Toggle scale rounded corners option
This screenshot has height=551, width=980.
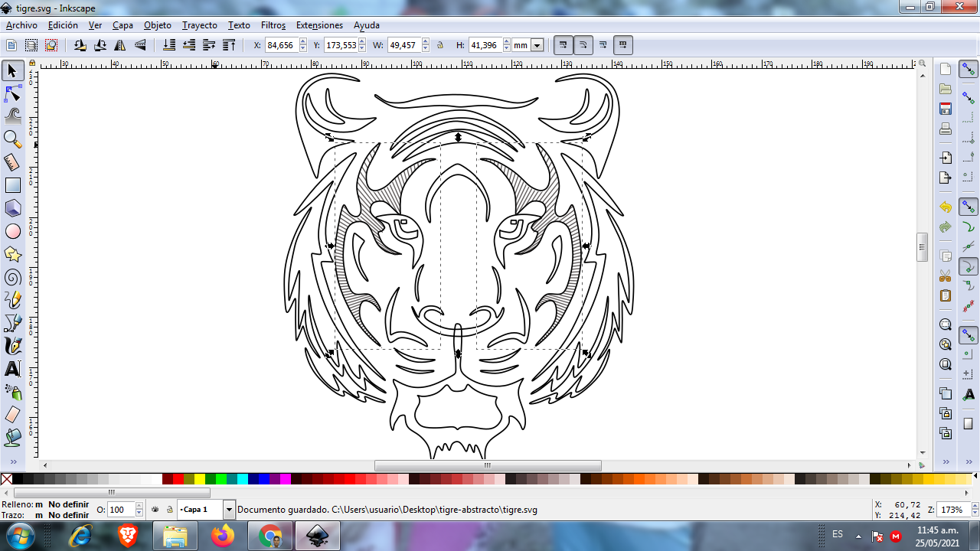[x=583, y=45]
